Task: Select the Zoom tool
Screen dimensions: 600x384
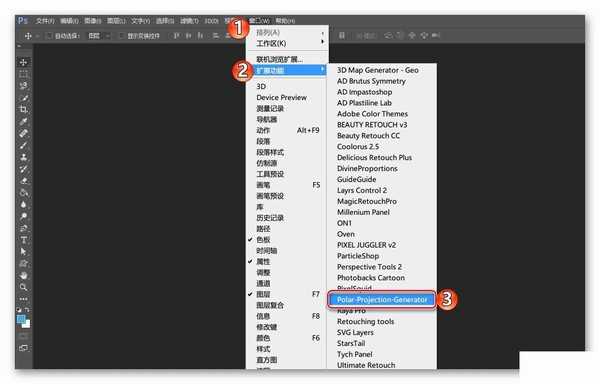Action: click(23, 287)
